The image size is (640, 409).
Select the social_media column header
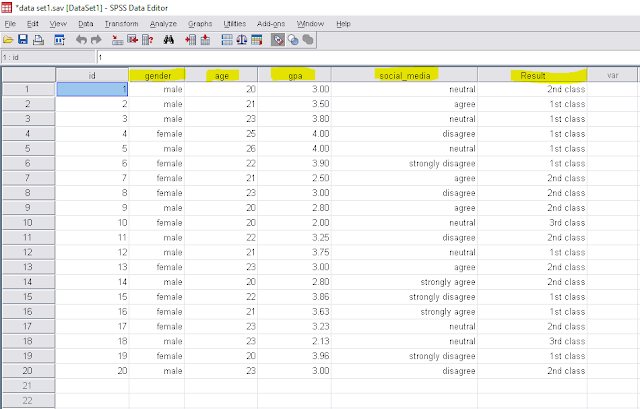pos(404,75)
